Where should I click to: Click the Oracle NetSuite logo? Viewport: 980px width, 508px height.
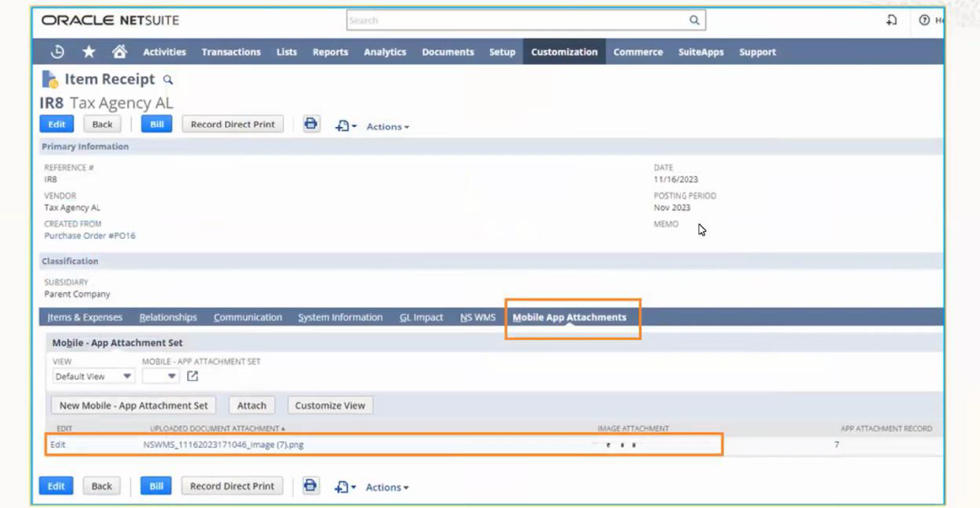coord(110,21)
